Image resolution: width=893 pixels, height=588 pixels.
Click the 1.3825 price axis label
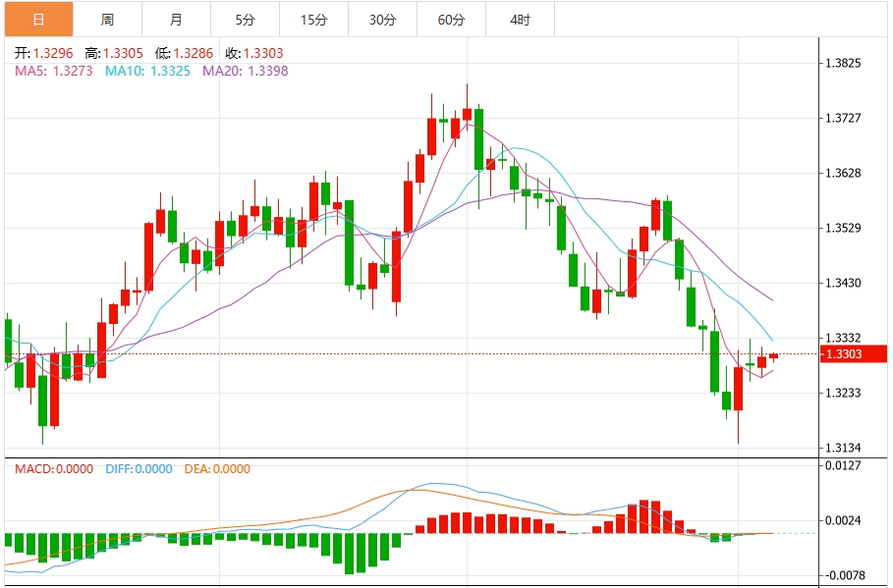pyautogui.click(x=844, y=63)
